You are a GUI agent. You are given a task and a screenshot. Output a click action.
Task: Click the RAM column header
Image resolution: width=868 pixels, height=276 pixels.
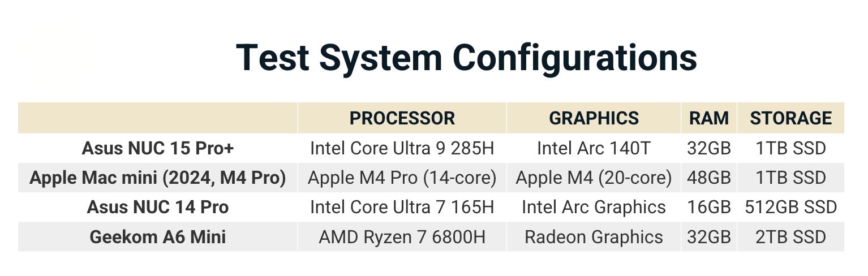708,118
